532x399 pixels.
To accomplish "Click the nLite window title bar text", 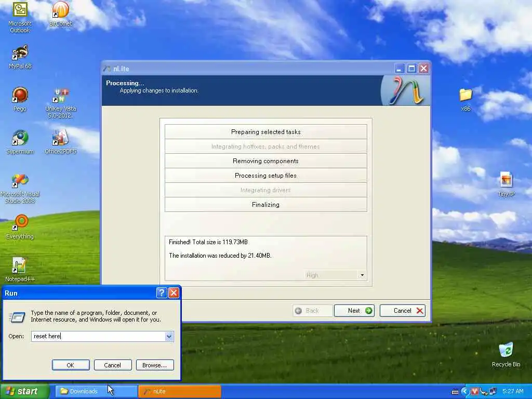I will pos(121,69).
